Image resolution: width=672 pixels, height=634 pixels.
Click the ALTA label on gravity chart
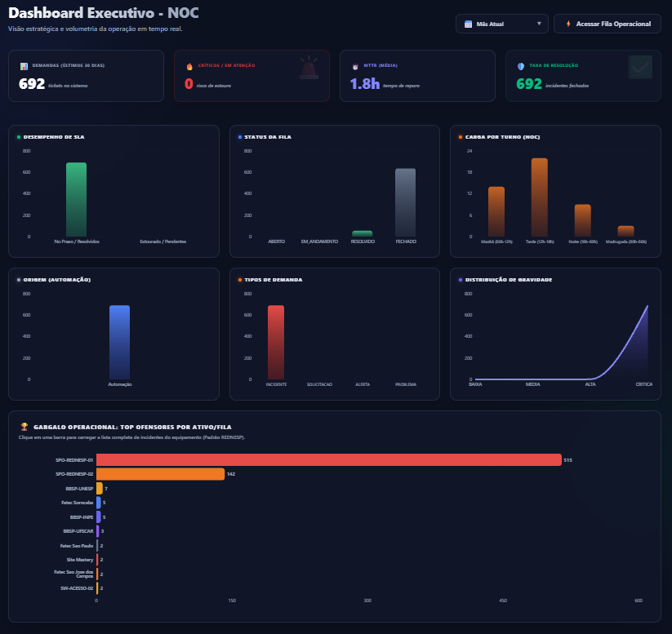pos(590,384)
